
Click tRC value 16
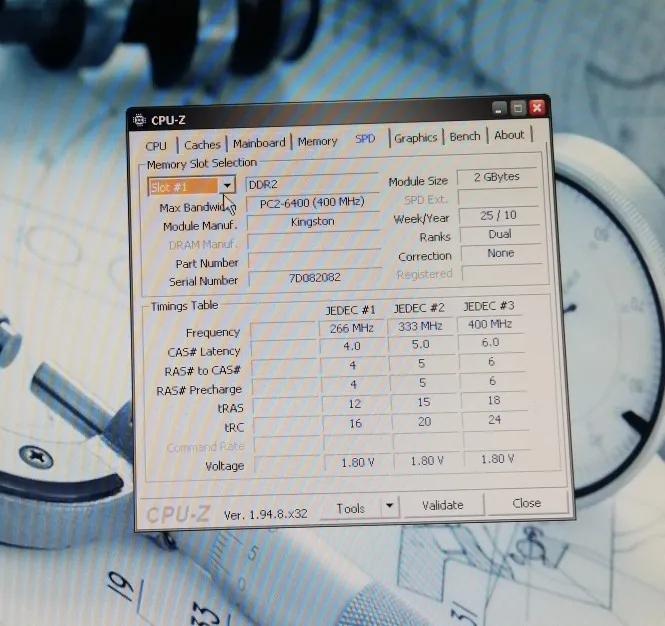tap(356, 423)
